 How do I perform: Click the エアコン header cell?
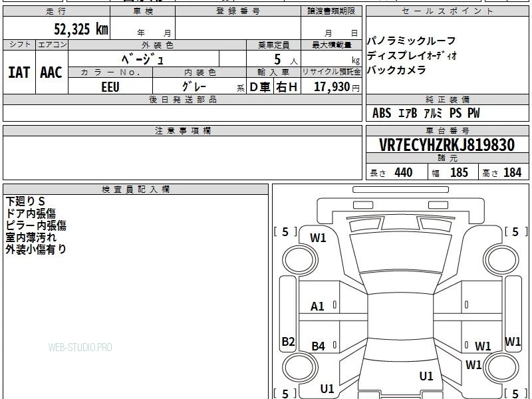(52, 45)
